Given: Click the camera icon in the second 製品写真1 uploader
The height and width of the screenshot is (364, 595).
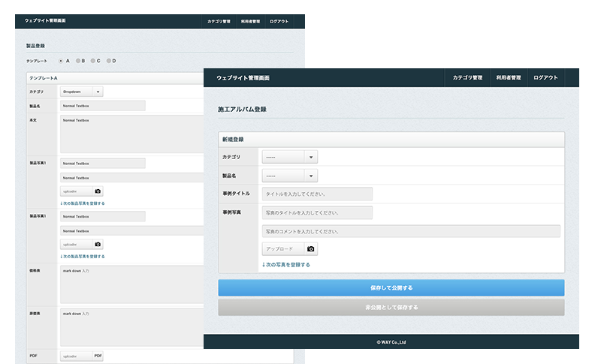Looking at the screenshot, I should point(98,245).
